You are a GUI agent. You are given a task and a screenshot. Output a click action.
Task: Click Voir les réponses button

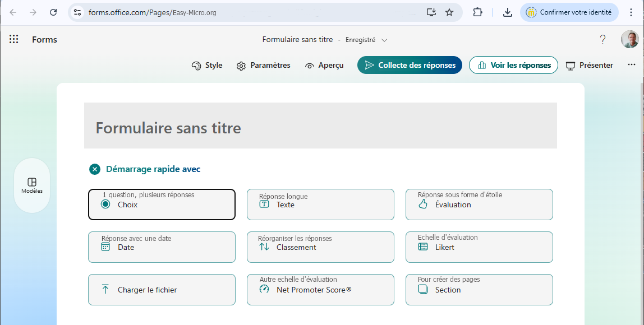click(513, 65)
